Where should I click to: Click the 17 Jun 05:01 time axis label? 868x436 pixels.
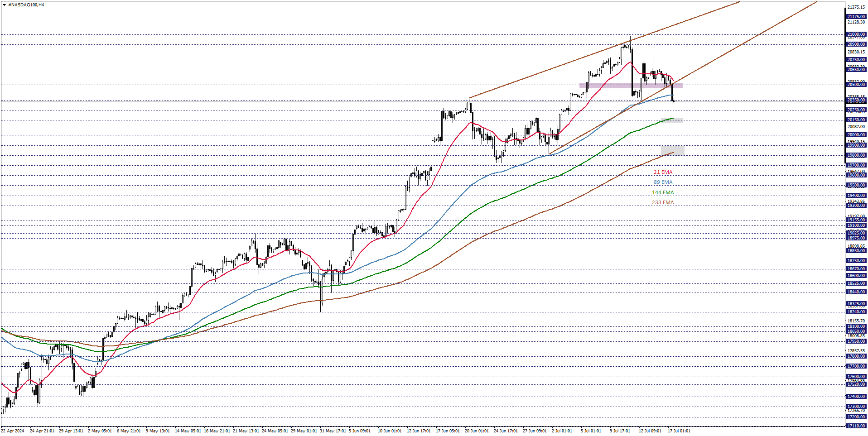pos(448,431)
